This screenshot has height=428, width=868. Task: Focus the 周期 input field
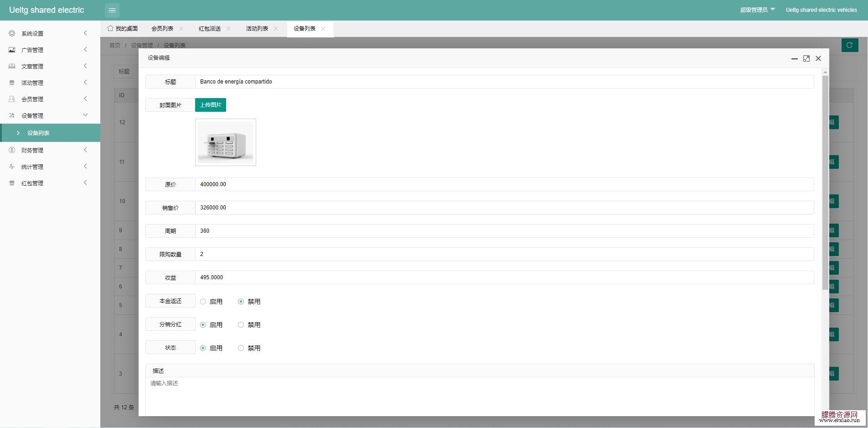tap(504, 231)
